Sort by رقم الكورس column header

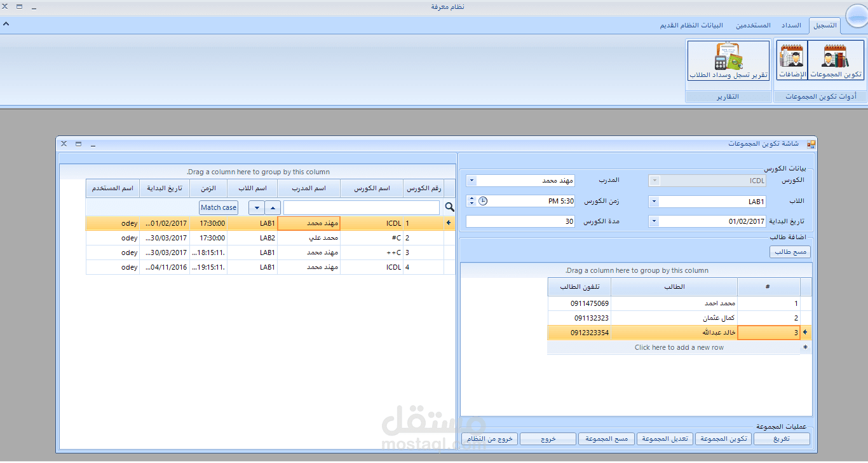[x=424, y=188]
